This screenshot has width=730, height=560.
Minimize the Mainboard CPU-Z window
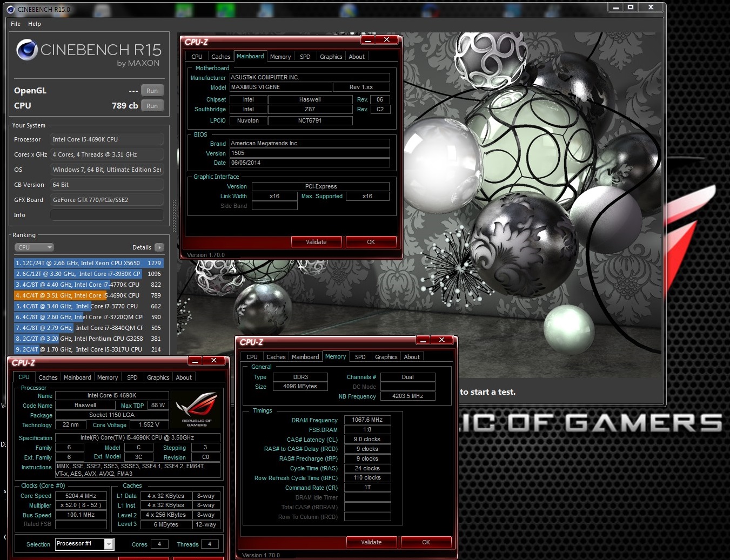click(x=367, y=40)
